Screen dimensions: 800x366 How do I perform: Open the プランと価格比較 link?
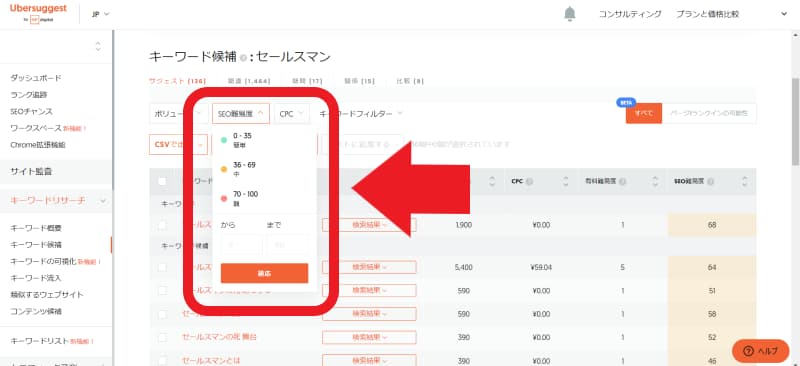[x=708, y=14]
